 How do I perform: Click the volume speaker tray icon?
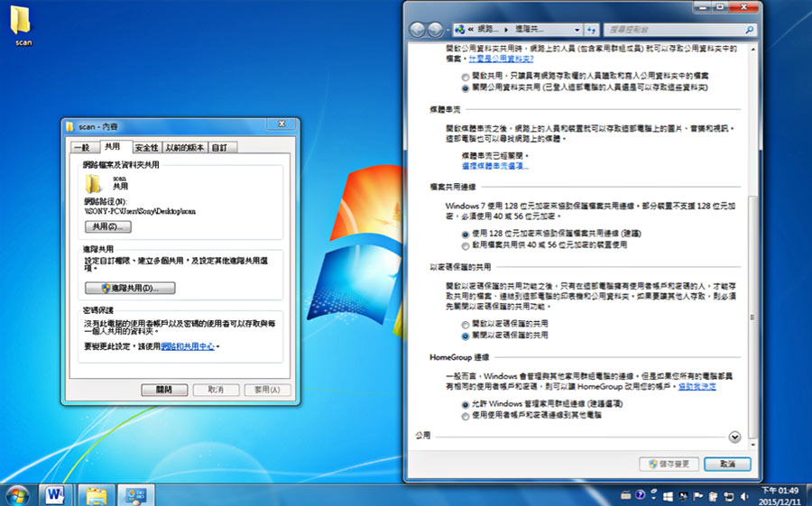point(743,496)
